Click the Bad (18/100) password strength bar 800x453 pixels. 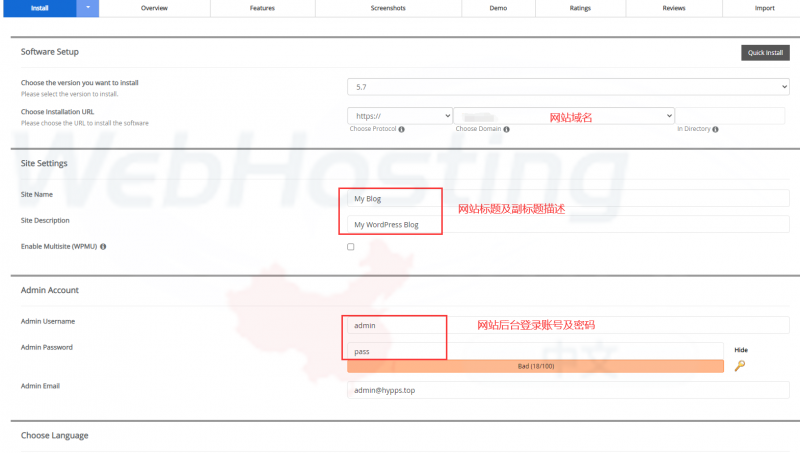click(x=535, y=367)
